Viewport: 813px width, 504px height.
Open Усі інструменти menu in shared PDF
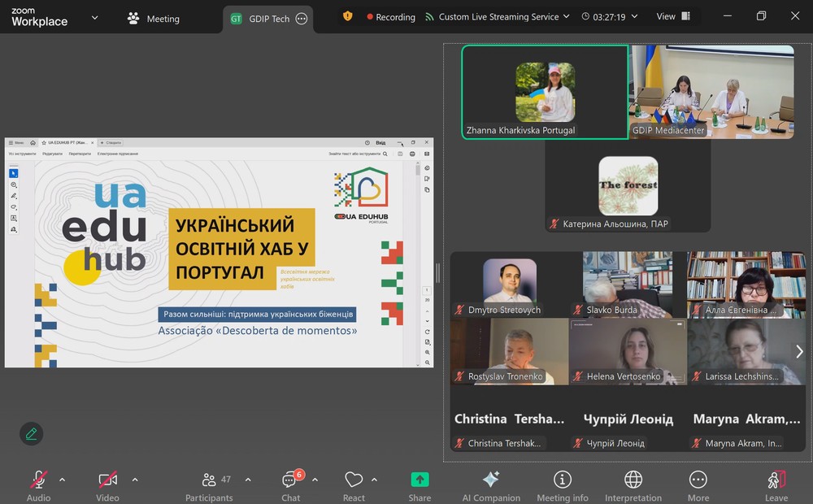(x=22, y=154)
